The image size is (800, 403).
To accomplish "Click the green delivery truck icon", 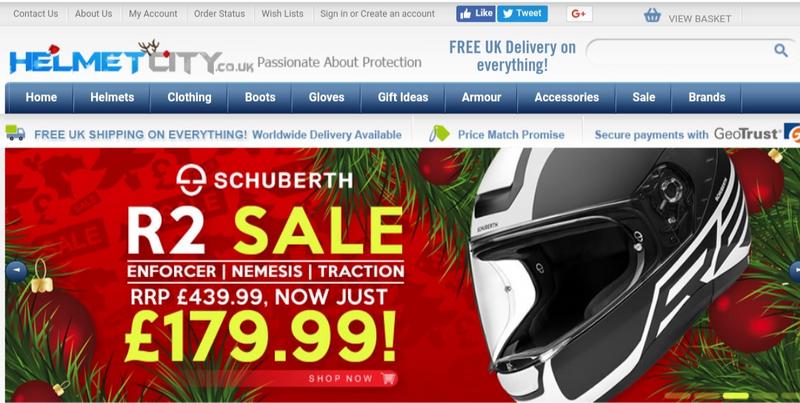I will pyautogui.click(x=15, y=133).
